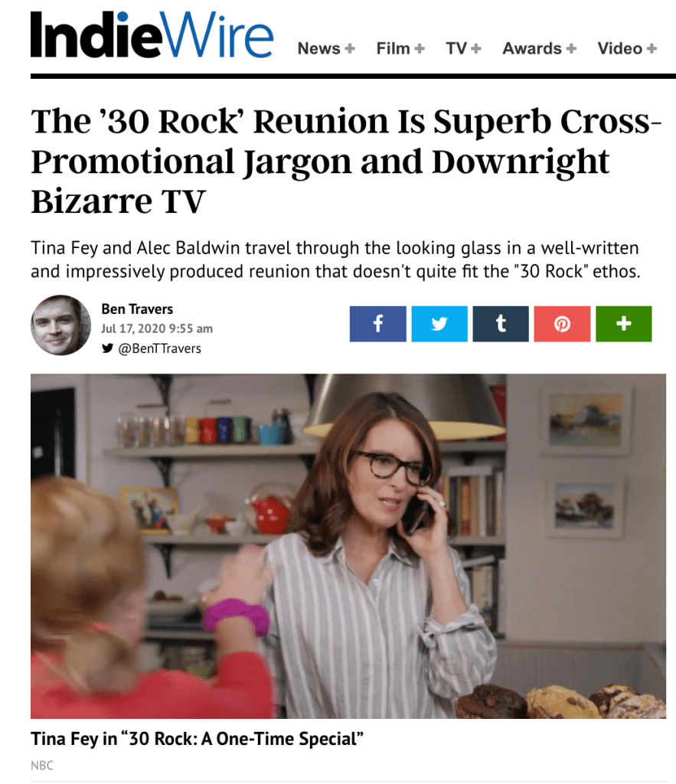Open the News section
Image resolution: width=676 pixels, height=784 pixels.
(x=318, y=48)
